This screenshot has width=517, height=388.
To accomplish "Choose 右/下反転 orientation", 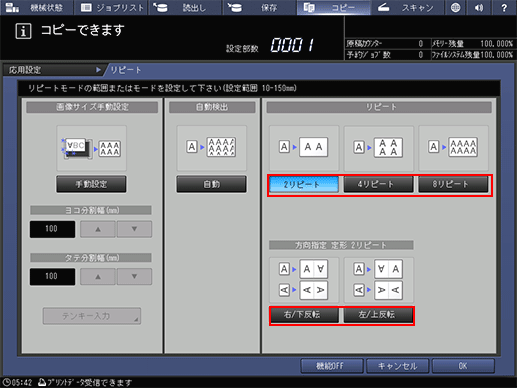I will 304,315.
